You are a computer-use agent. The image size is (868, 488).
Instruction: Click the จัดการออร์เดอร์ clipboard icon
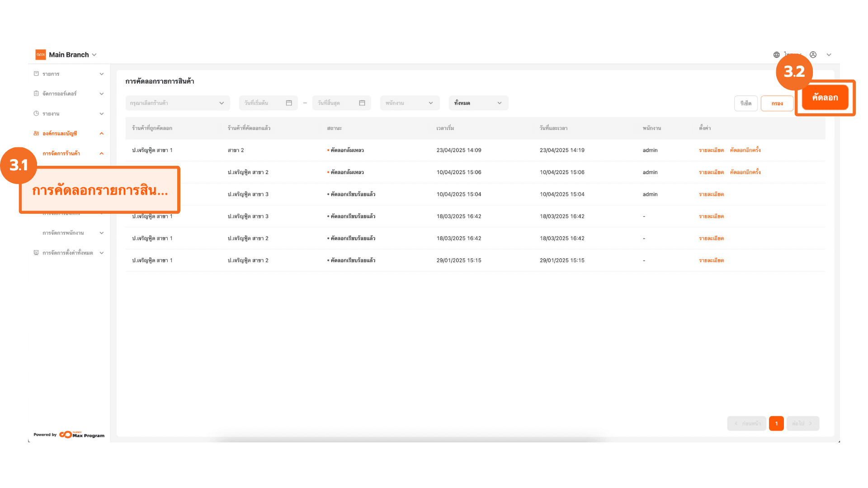point(36,94)
